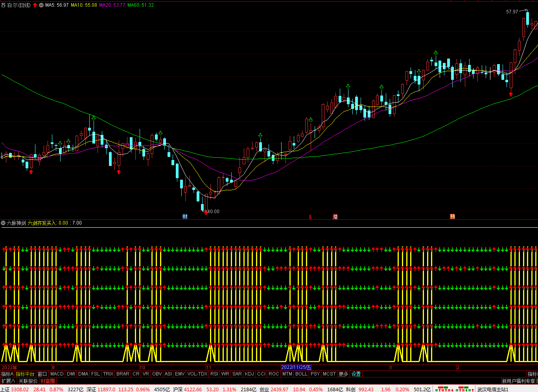Screen dimensions: 538x392
Task: Select the ROC indicator
Action: tap(274, 374)
